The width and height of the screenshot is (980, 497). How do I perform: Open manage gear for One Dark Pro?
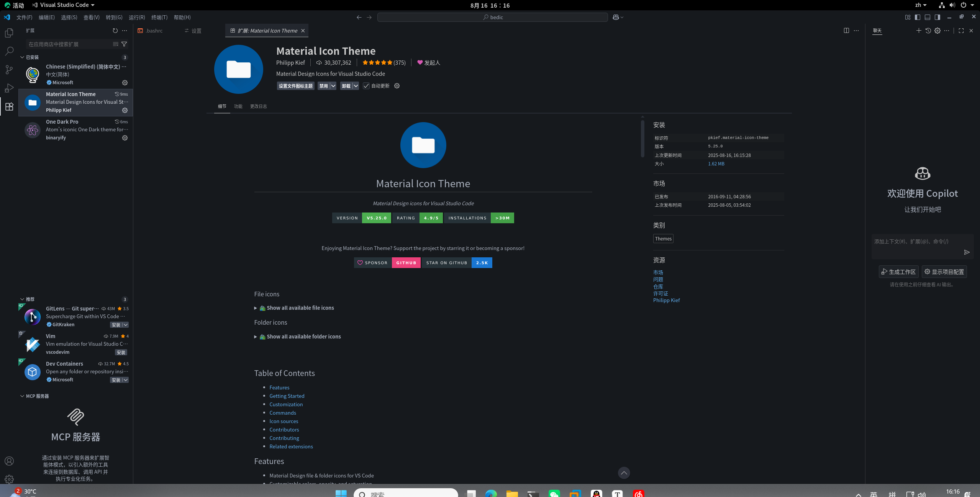point(125,138)
